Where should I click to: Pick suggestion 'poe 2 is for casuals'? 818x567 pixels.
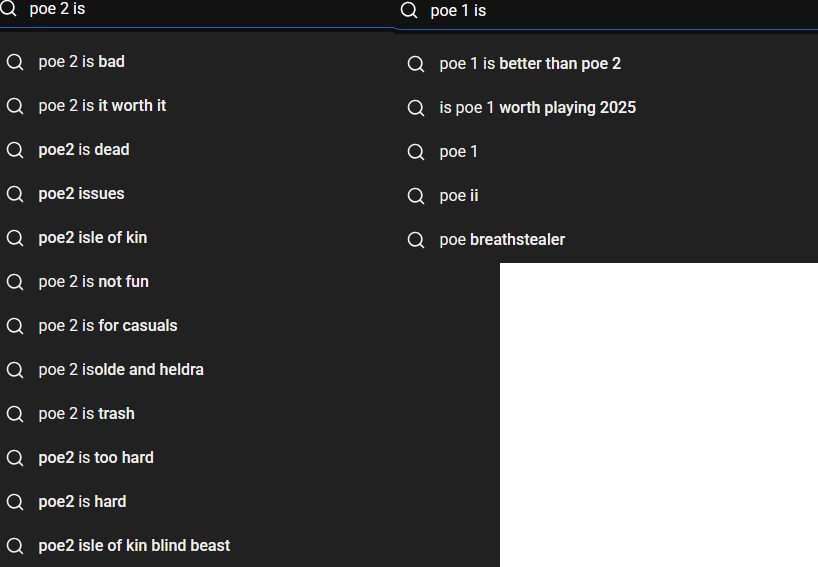click(x=197, y=325)
